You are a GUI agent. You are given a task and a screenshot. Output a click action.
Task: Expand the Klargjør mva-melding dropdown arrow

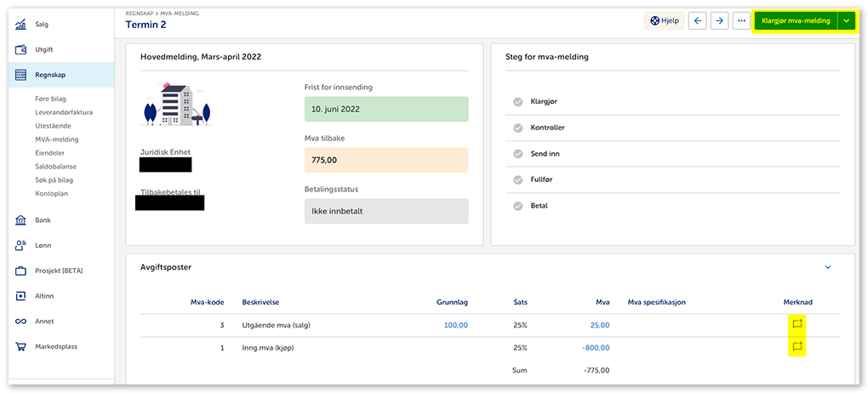point(846,20)
